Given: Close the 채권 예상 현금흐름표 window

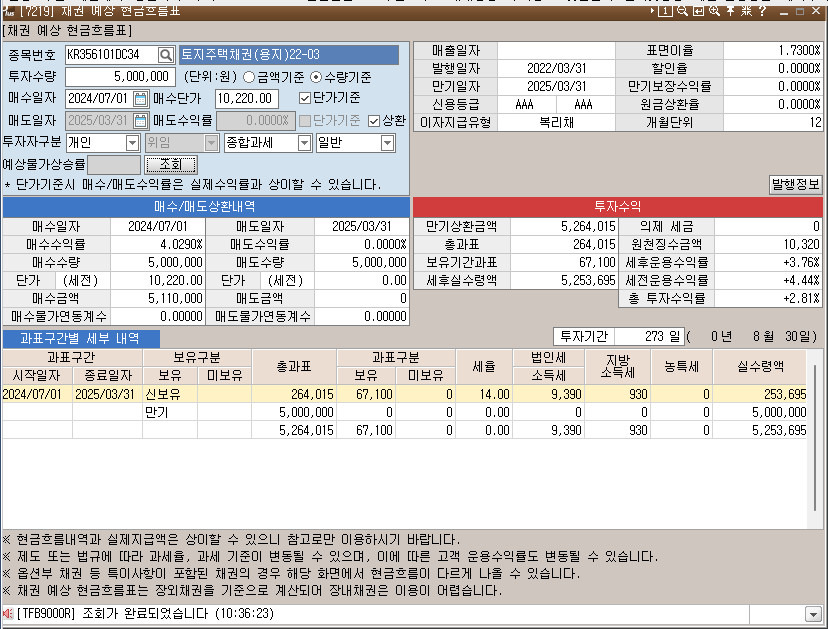Looking at the screenshot, I should [816, 11].
